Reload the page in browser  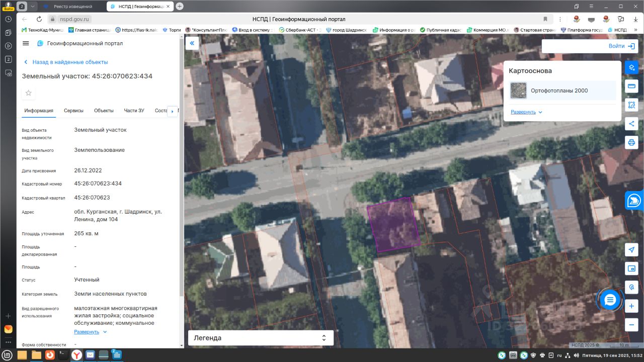(x=38, y=19)
